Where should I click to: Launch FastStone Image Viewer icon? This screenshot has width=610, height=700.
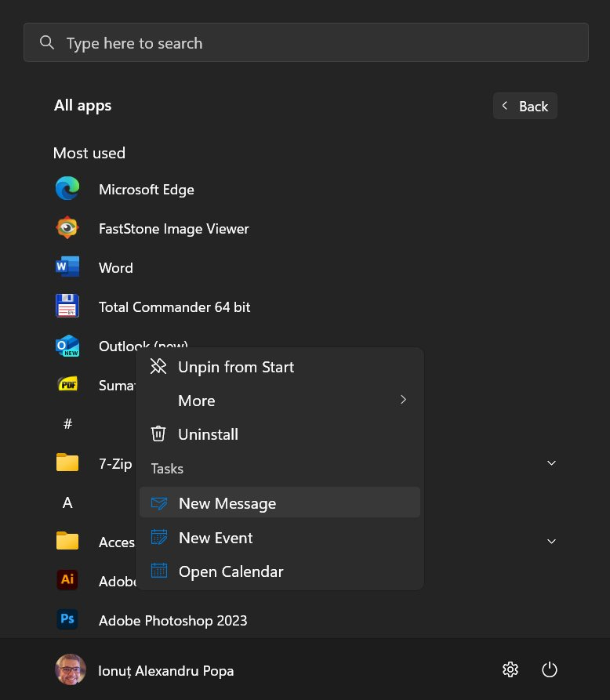[x=67, y=227]
